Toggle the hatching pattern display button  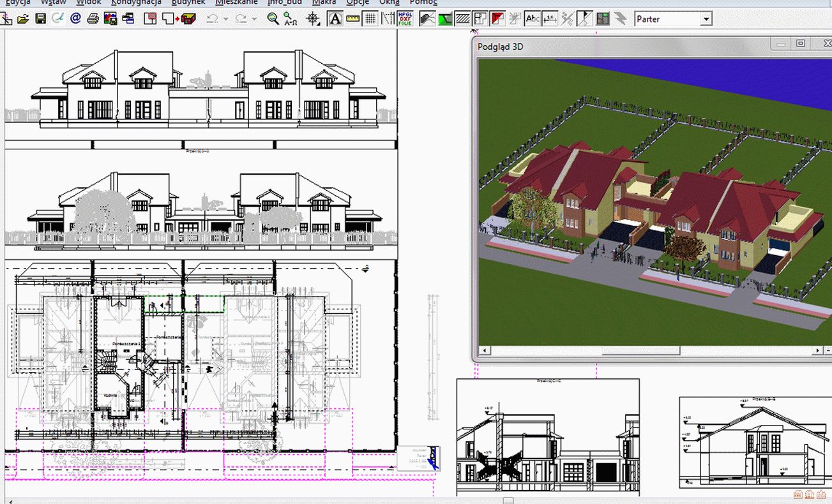click(463, 19)
